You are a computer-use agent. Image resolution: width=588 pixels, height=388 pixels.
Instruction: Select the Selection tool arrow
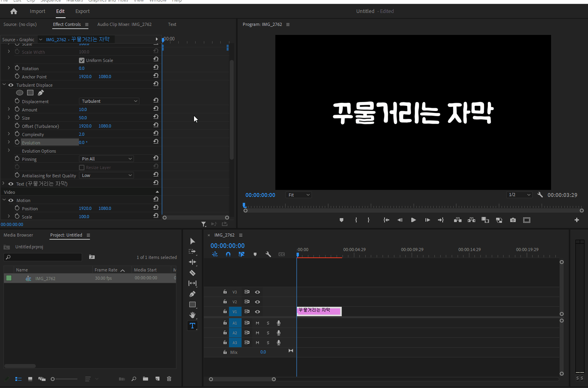[192, 241]
